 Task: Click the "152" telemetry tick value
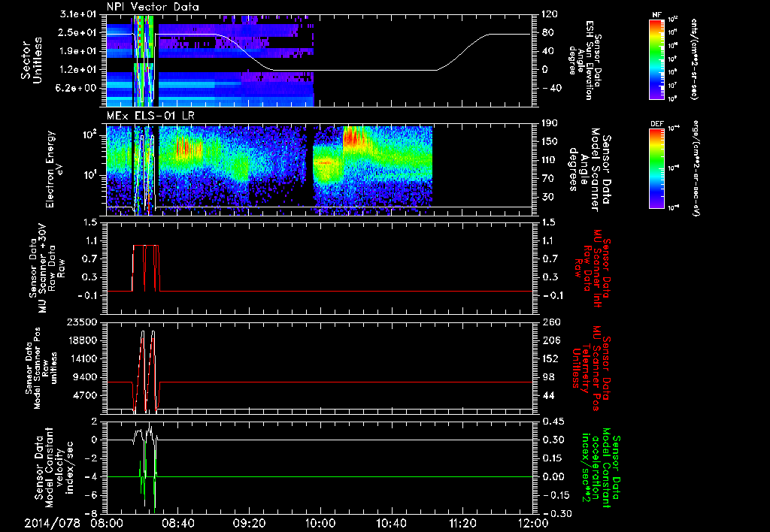point(550,358)
